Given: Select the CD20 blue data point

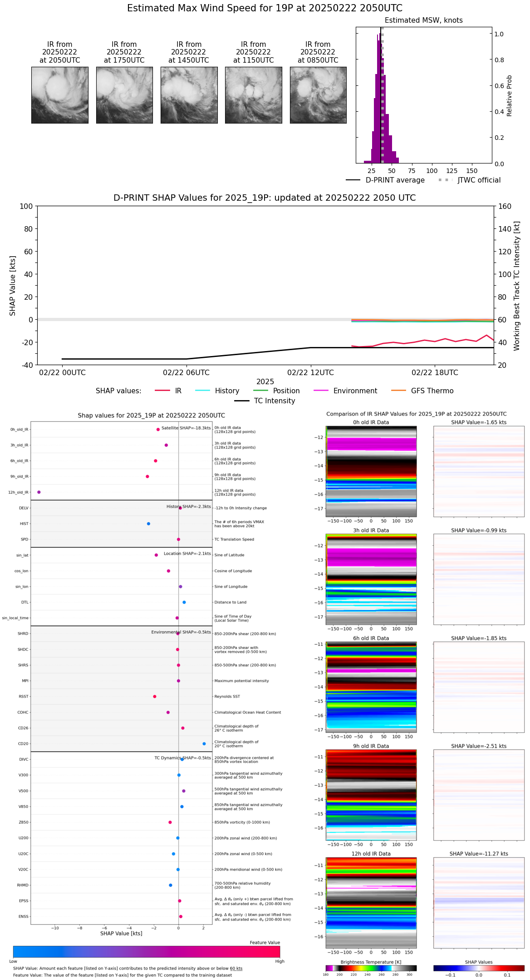Looking at the screenshot, I should [204, 743].
